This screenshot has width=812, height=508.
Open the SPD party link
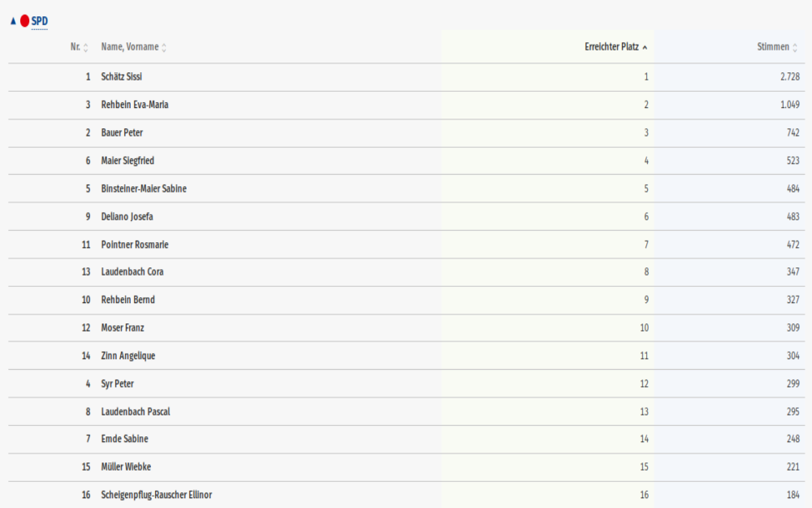[x=39, y=21]
